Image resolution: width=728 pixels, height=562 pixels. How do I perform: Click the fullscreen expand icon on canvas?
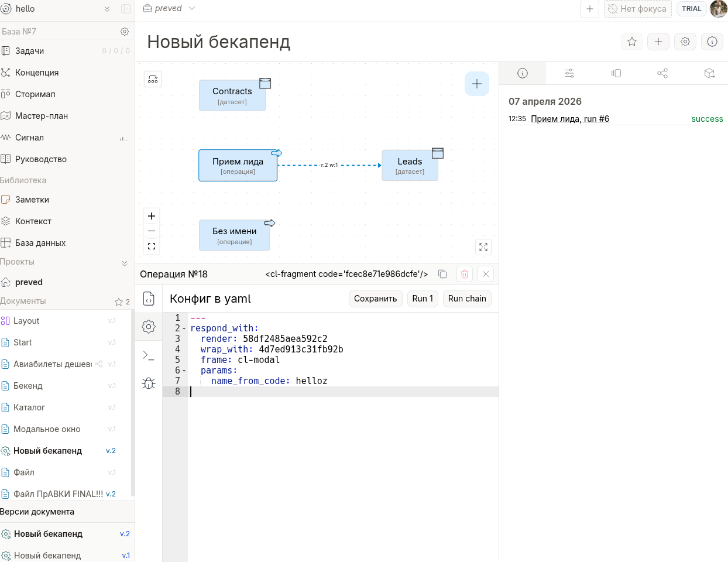[483, 247]
